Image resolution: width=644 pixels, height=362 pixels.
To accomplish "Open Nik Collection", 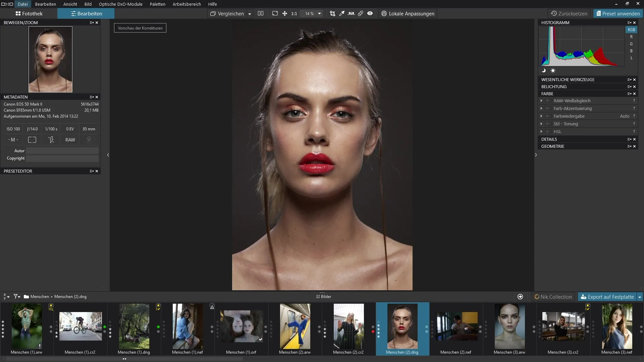I will (553, 297).
